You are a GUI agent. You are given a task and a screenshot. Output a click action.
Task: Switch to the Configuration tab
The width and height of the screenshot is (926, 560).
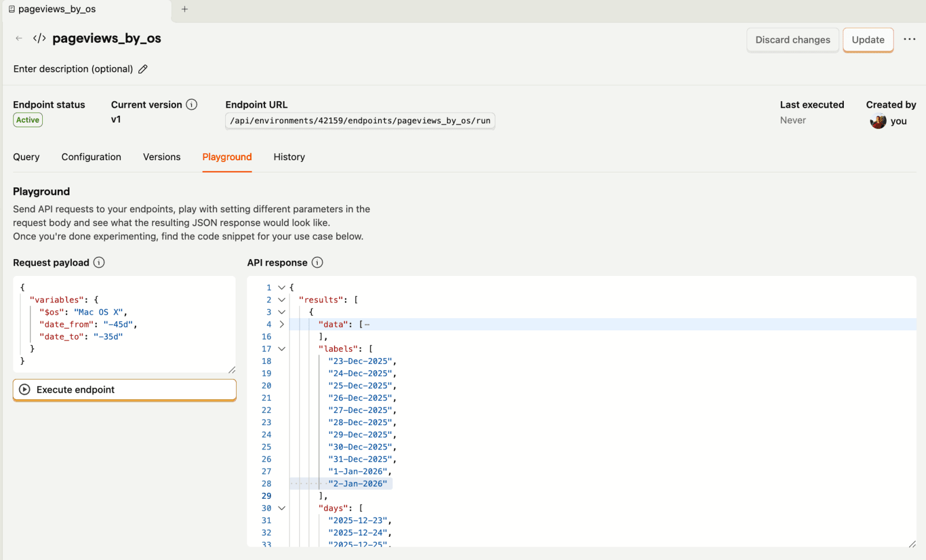click(x=91, y=157)
